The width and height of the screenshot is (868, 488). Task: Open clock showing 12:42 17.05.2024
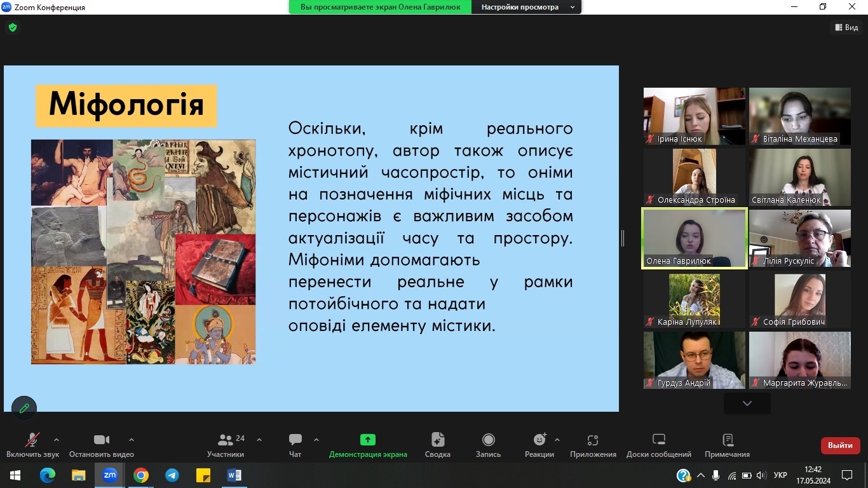click(813, 475)
